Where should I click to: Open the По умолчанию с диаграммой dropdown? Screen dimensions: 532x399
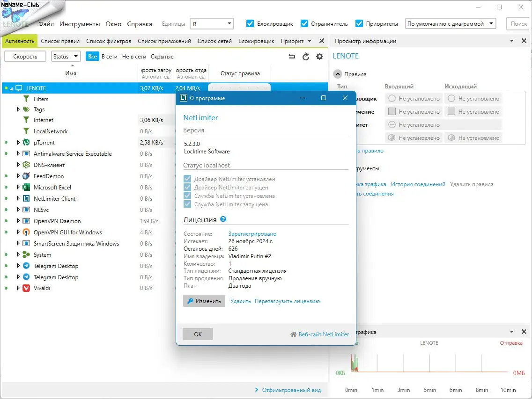coord(451,24)
